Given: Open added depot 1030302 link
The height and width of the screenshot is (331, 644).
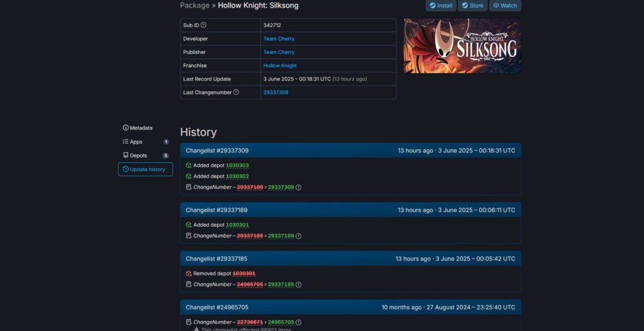Looking at the screenshot, I should tap(237, 176).
